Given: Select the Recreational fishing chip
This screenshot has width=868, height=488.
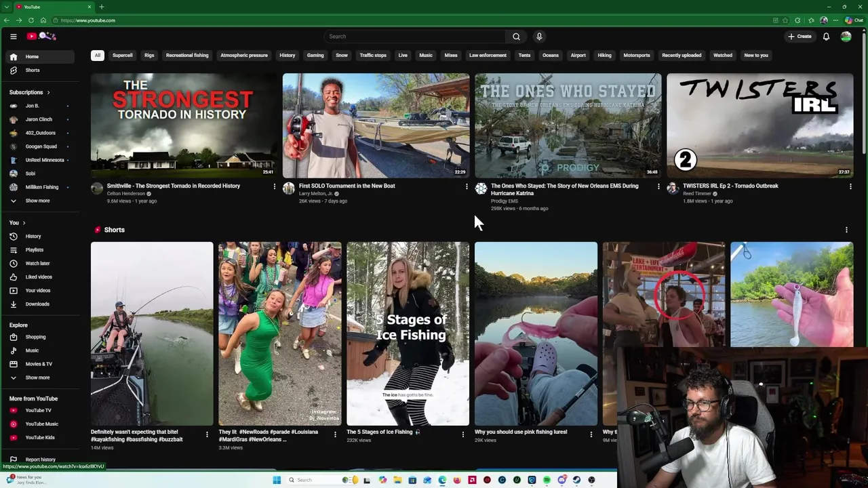Looking at the screenshot, I should [x=187, y=56].
